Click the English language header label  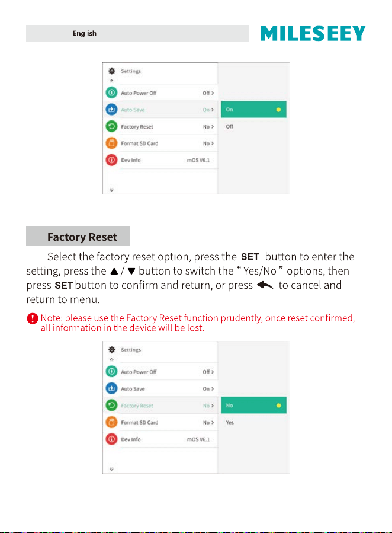coord(85,33)
